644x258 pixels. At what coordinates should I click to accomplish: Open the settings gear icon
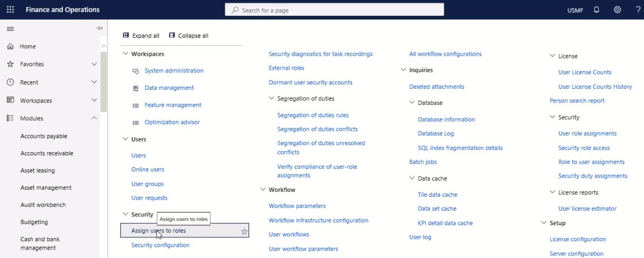[x=618, y=9]
